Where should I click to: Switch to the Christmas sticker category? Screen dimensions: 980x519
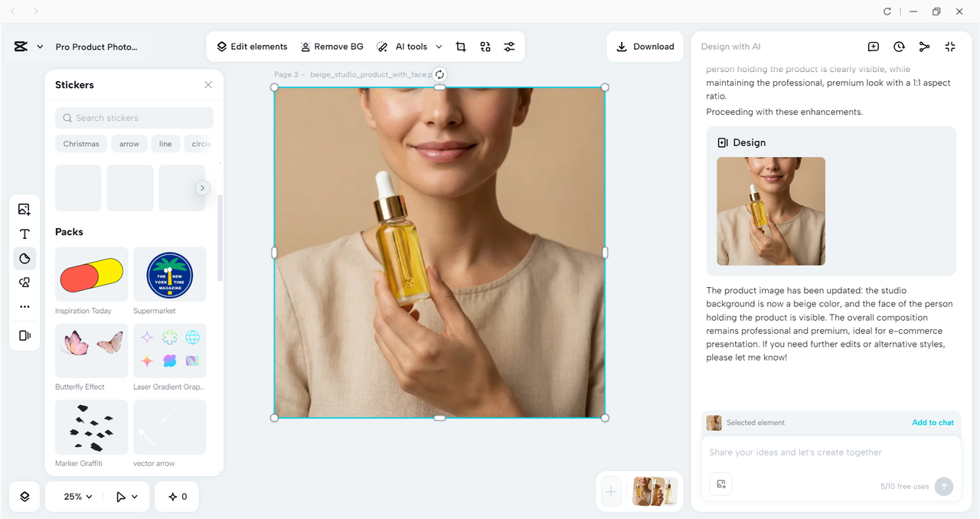pyautogui.click(x=80, y=144)
